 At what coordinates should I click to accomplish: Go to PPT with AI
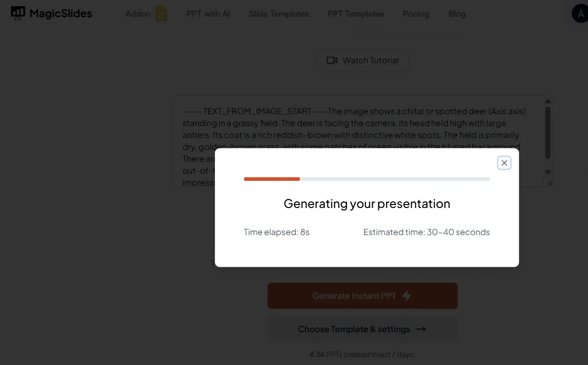click(x=208, y=14)
